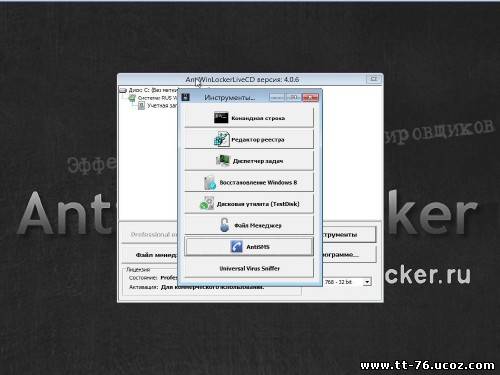Close the Инструменты dialog window
Viewport: 500px width, 375px height.
click(310, 97)
